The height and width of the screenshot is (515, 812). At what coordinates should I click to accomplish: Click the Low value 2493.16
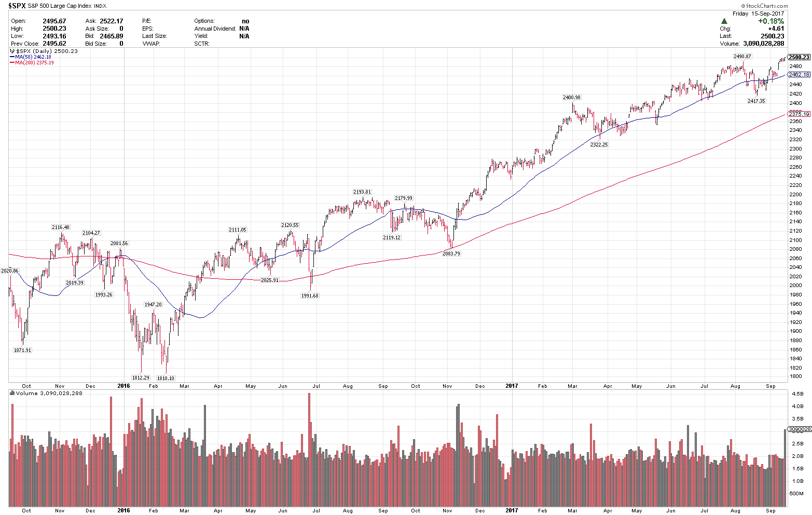click(x=54, y=36)
